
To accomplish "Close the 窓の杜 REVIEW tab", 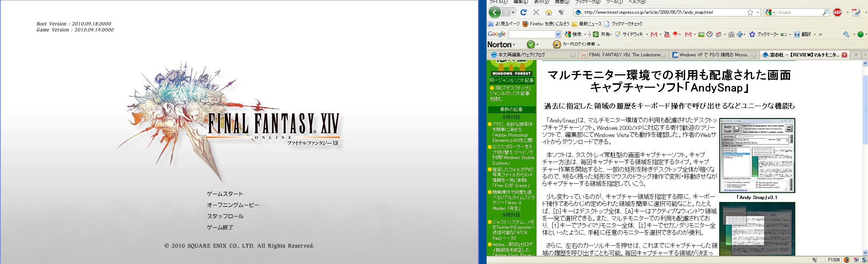I will (x=845, y=55).
